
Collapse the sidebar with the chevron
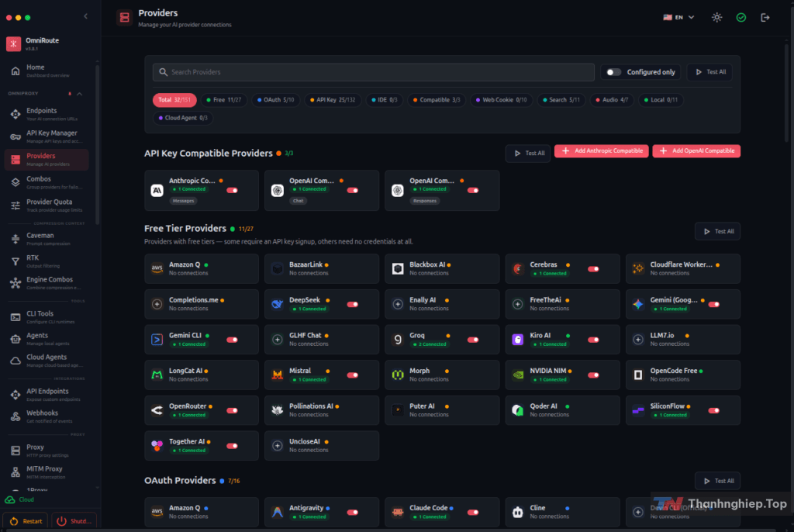tap(85, 16)
